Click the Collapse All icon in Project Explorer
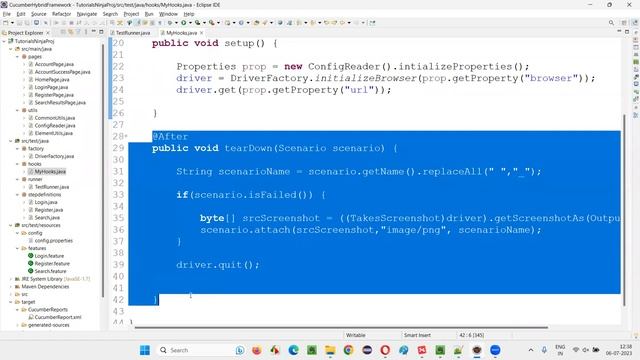The image size is (640, 360). click(63, 32)
